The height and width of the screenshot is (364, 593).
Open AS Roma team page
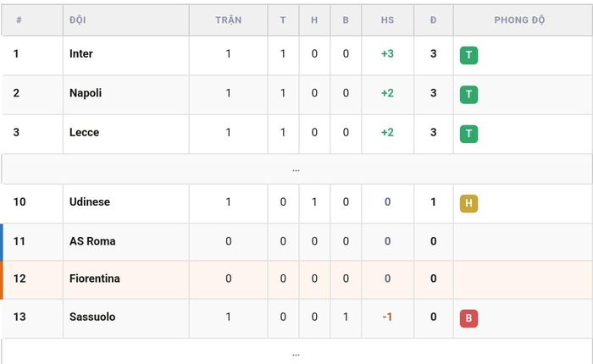pyautogui.click(x=92, y=241)
